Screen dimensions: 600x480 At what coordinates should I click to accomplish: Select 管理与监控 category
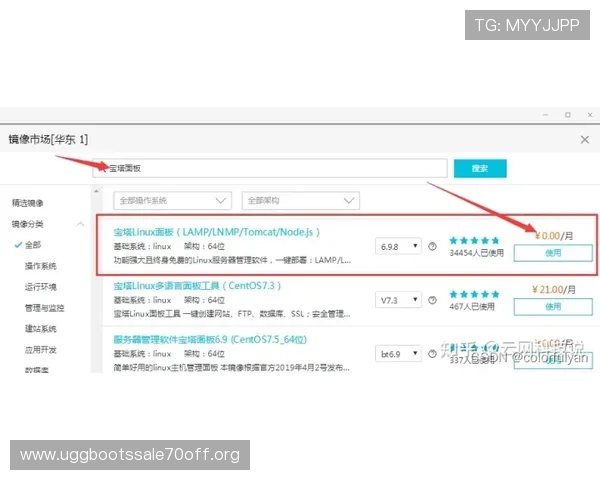click(x=44, y=308)
